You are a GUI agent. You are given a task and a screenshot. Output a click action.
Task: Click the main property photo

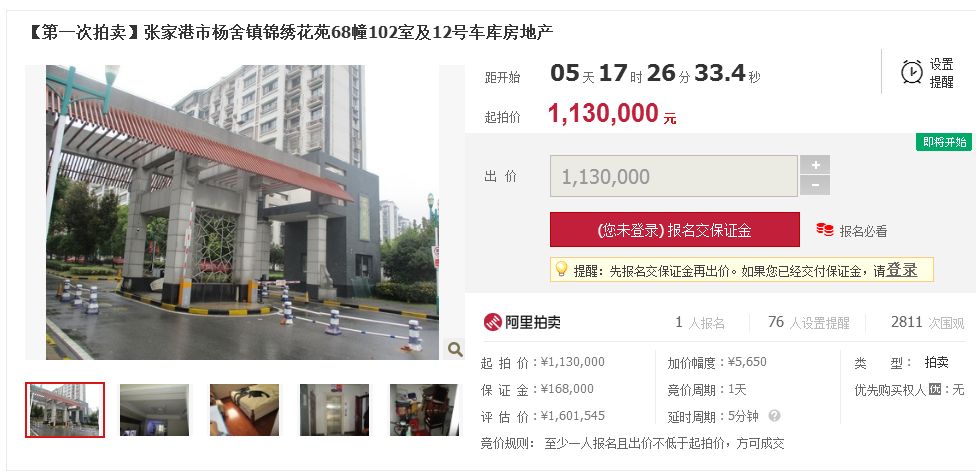click(x=242, y=212)
